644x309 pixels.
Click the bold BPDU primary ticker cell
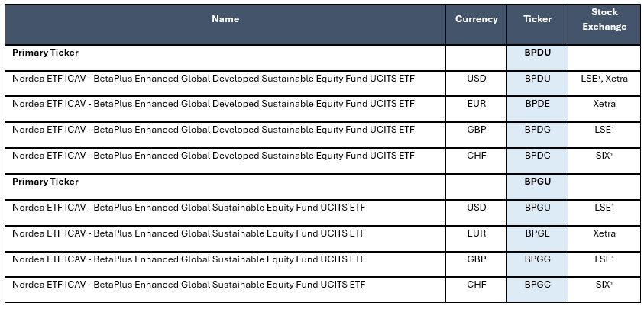(x=537, y=53)
